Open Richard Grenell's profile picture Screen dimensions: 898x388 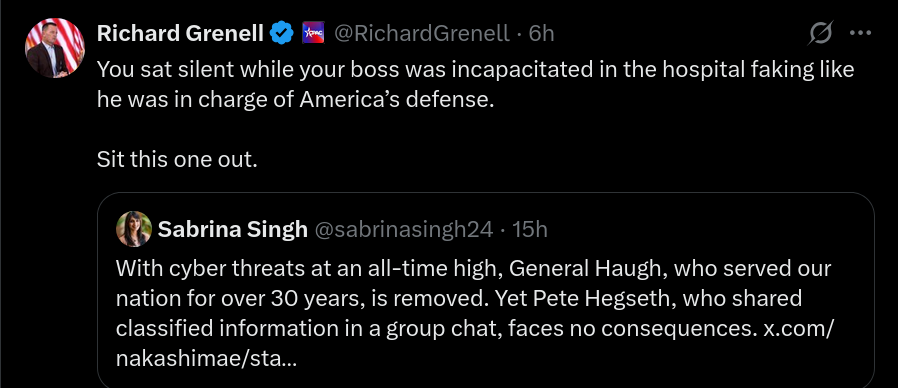pos(54,48)
